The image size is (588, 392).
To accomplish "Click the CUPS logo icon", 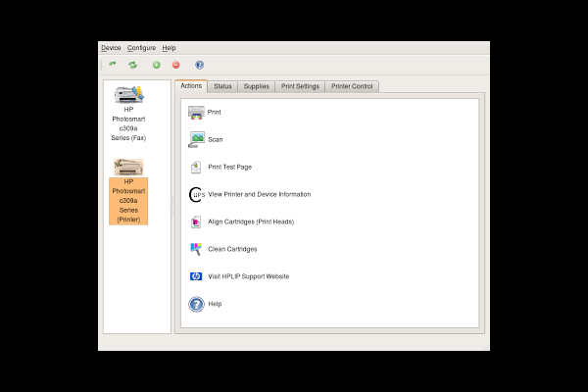I will click(x=197, y=194).
